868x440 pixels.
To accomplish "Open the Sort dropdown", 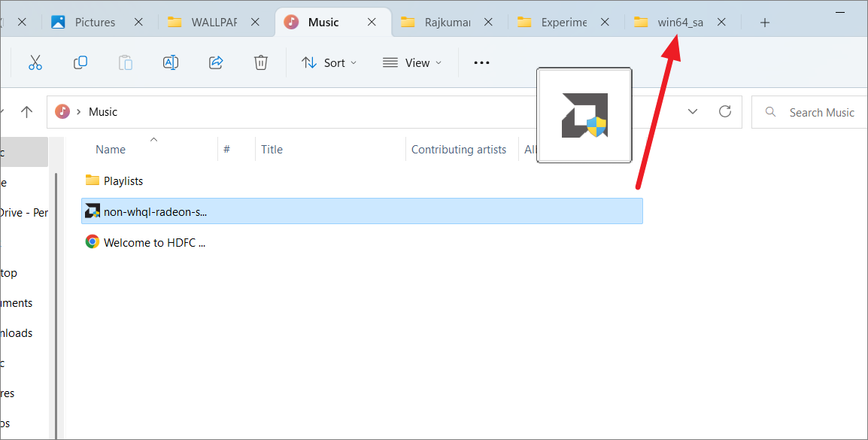I will 329,62.
